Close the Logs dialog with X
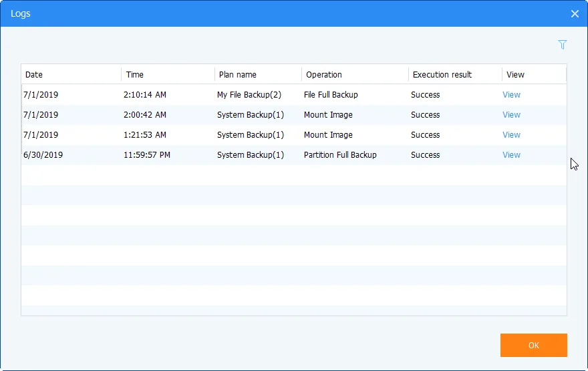The image size is (588, 371). click(x=575, y=14)
